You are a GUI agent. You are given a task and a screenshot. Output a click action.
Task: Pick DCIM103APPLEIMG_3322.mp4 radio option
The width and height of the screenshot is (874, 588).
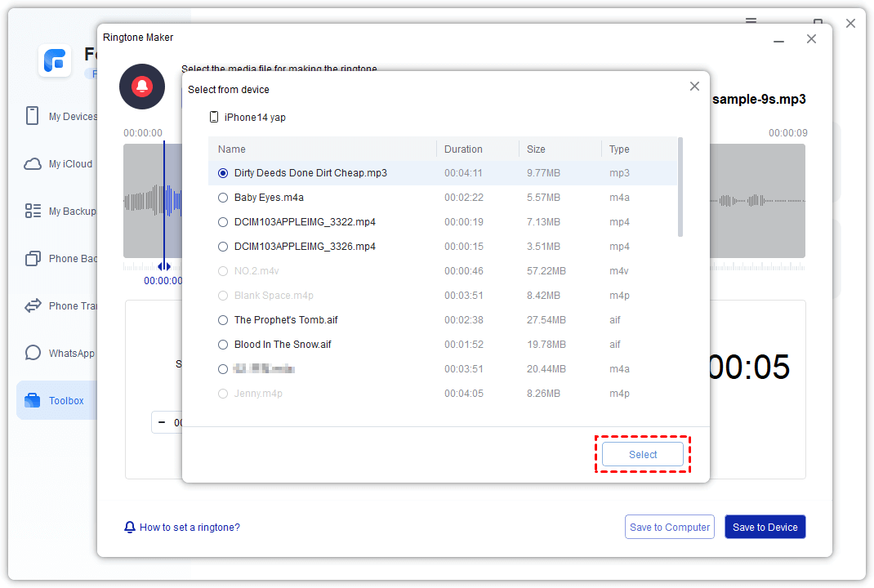223,222
